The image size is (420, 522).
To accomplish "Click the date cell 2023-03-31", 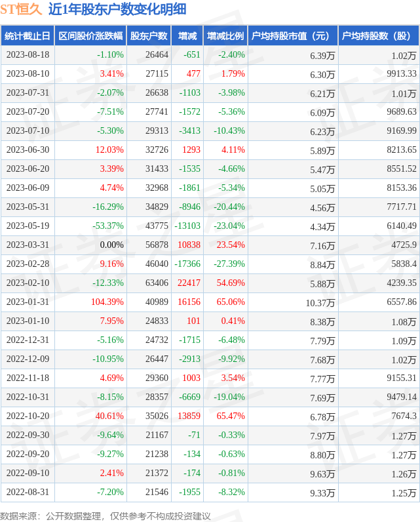I will [28, 245].
